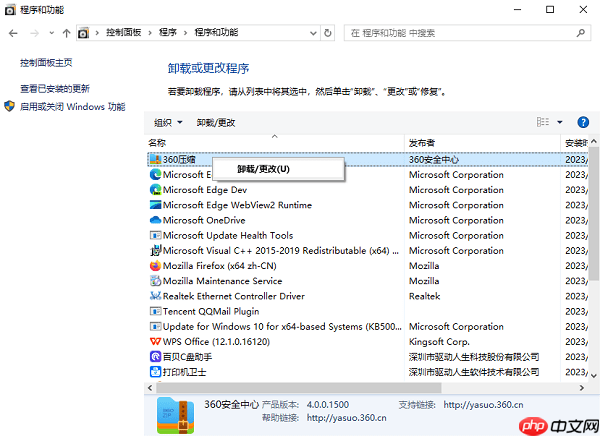Image resolution: width=600 pixels, height=436 pixels.
Task: Click the WPS Office icon
Action: click(155, 341)
